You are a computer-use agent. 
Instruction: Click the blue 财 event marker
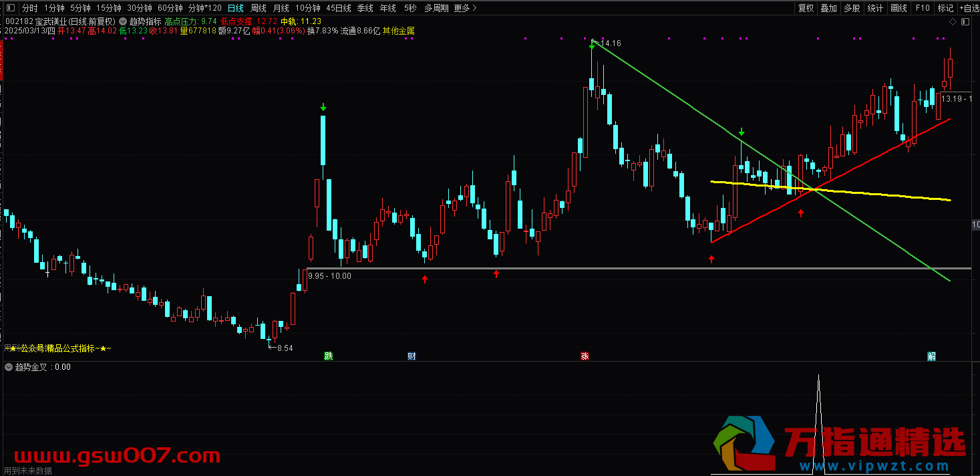pos(412,356)
